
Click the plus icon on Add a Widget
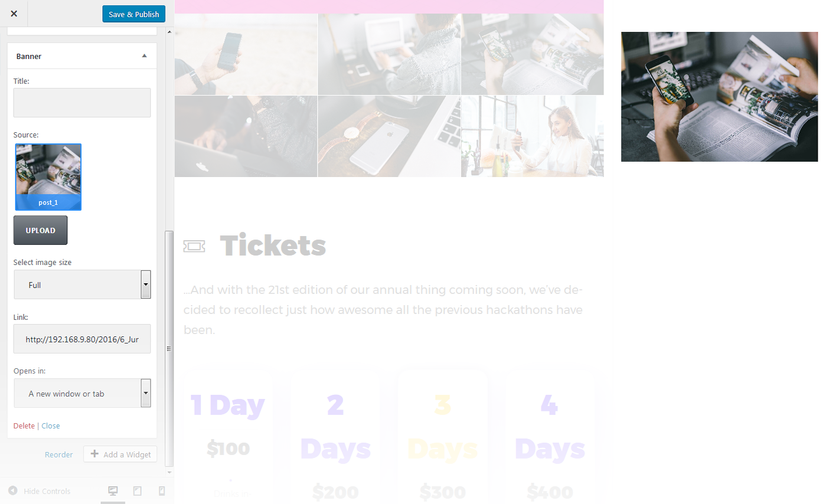click(x=94, y=454)
